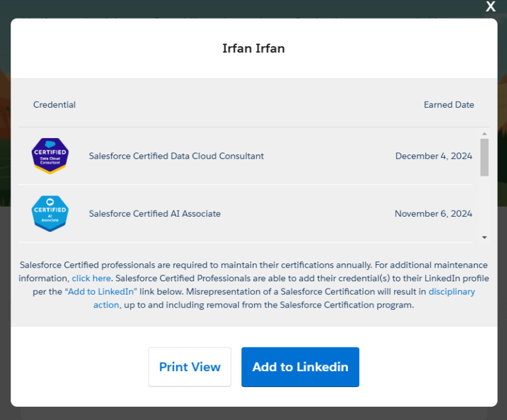This screenshot has height=420, width=507.
Task: Click the credential list scroll up arrow
Action: [485, 133]
